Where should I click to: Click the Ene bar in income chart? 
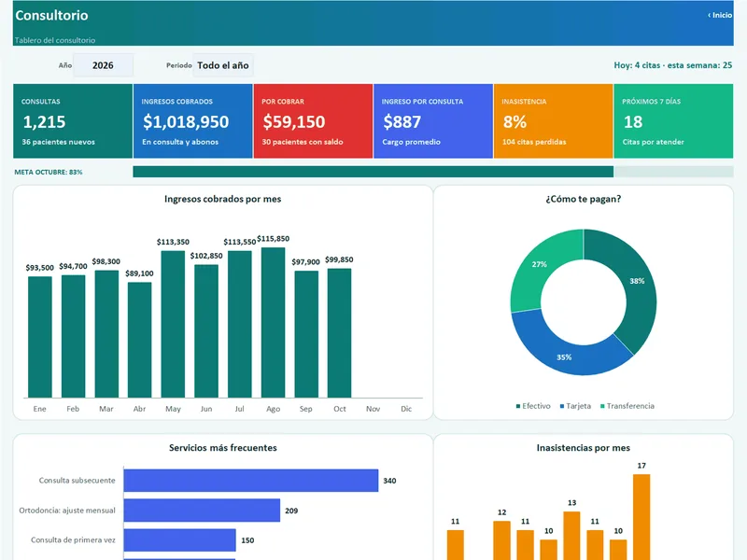coord(40,337)
